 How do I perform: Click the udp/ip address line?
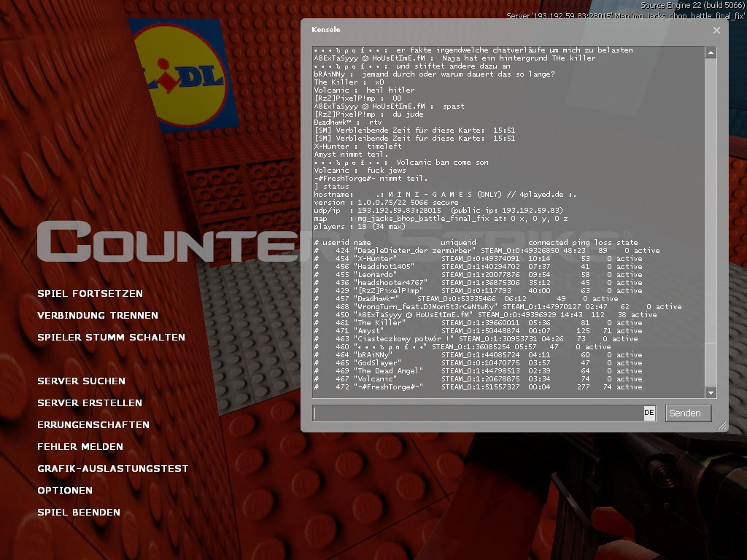point(438,211)
